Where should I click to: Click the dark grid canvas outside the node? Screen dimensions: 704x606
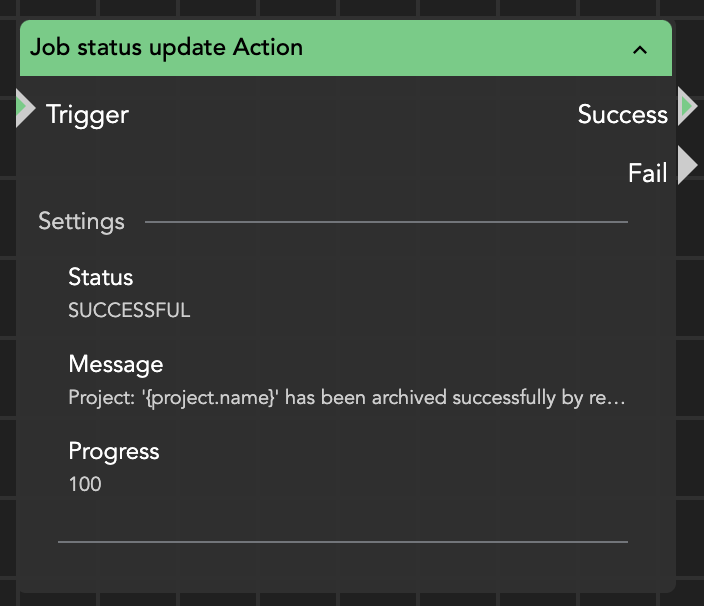(690, 400)
